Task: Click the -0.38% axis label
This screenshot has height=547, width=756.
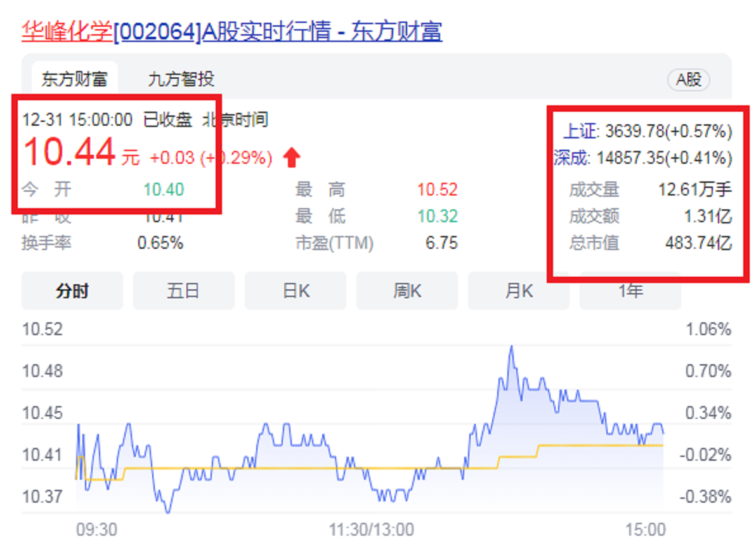Action: (x=705, y=496)
